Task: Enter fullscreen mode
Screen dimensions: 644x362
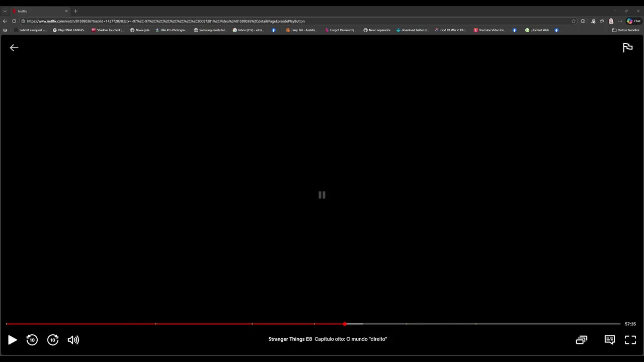Action: 630,340
